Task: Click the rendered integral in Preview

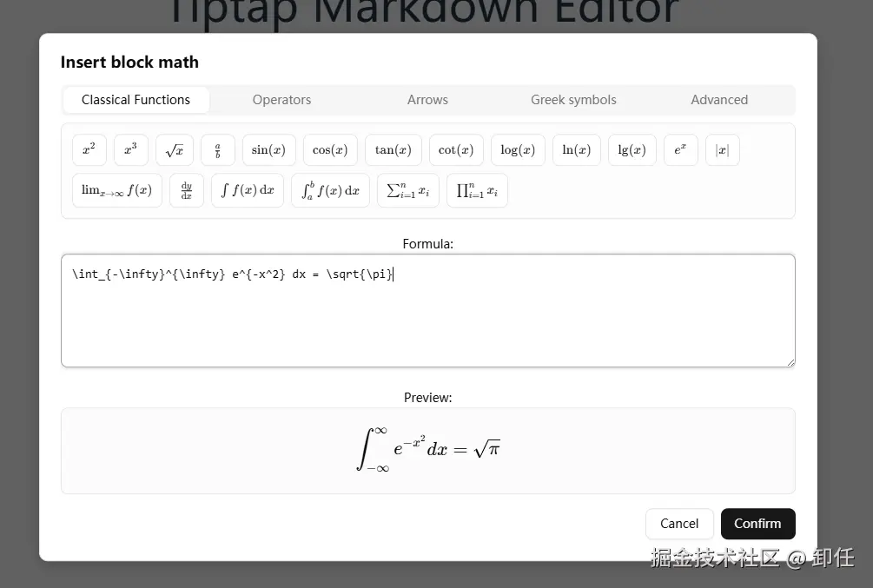Action: pyautogui.click(x=427, y=449)
